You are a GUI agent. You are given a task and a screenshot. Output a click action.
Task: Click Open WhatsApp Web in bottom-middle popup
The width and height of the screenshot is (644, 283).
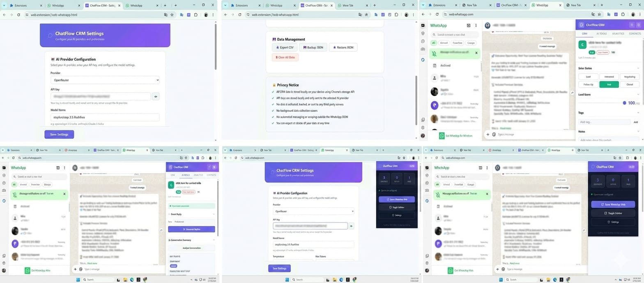coord(396,199)
